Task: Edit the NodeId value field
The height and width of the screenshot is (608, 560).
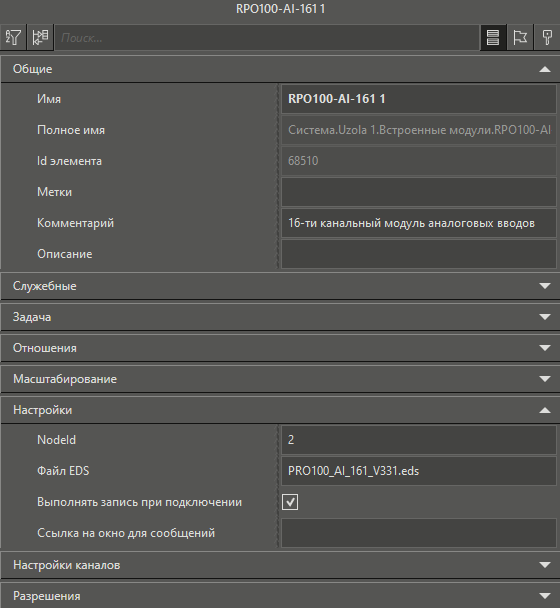Action: tap(419, 440)
